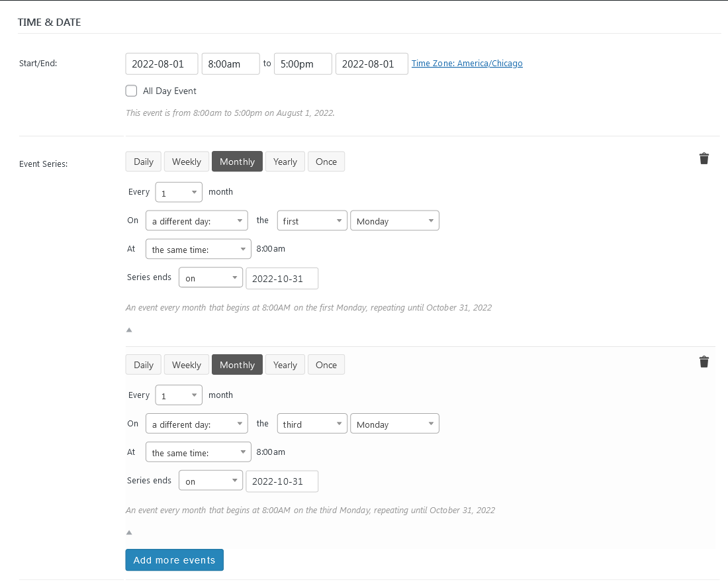Enable the All Day Event checkbox
This screenshot has height=584, width=728.
(131, 91)
